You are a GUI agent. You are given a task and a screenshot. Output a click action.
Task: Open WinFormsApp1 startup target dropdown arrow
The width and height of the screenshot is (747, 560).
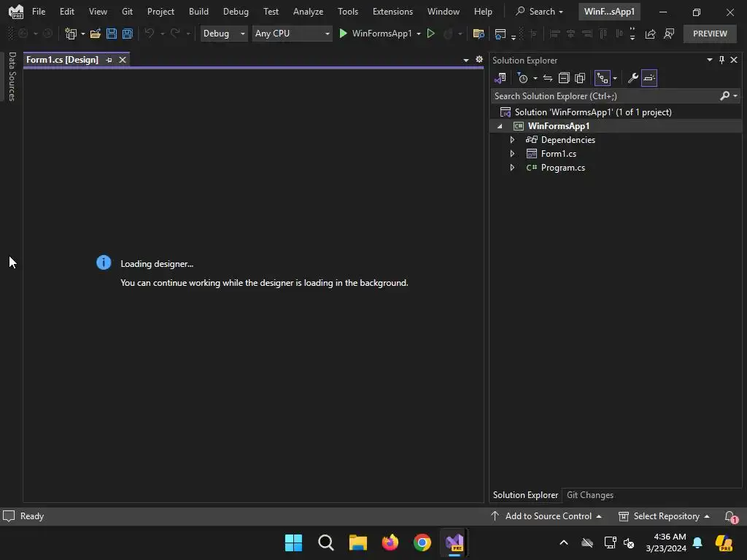pos(419,34)
